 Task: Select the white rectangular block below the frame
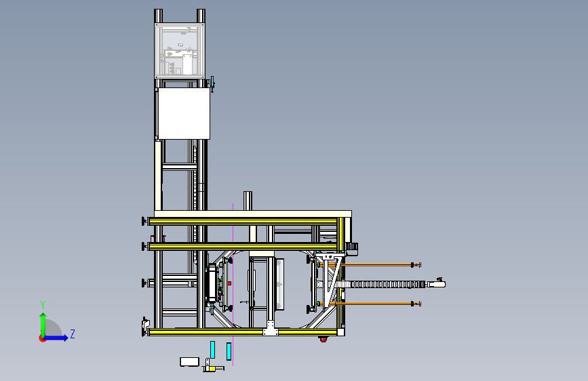189,362
